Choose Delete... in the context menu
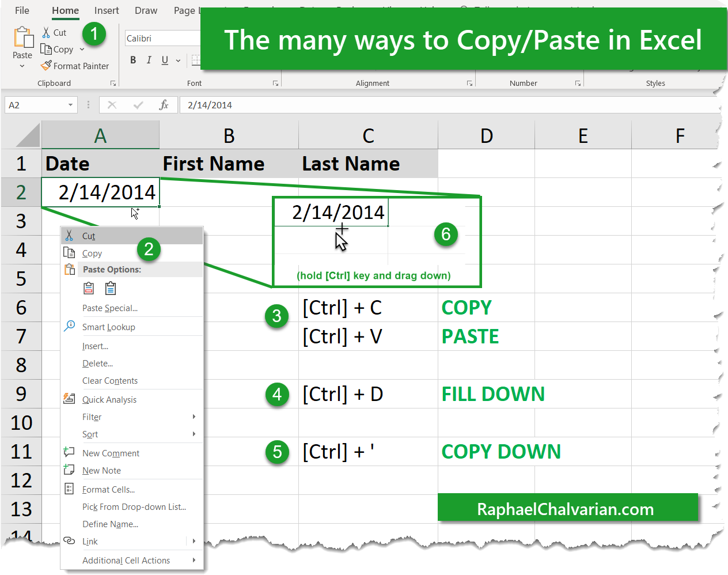 [x=132, y=363]
